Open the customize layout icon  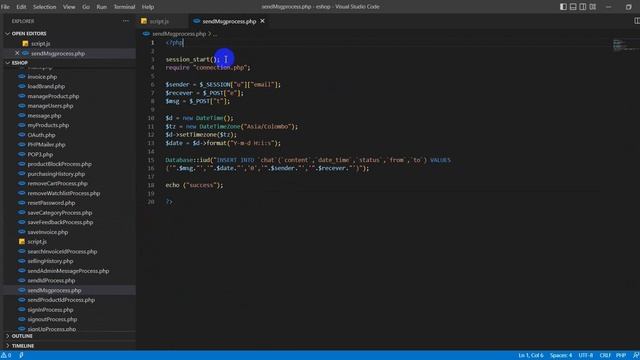(593, 7)
